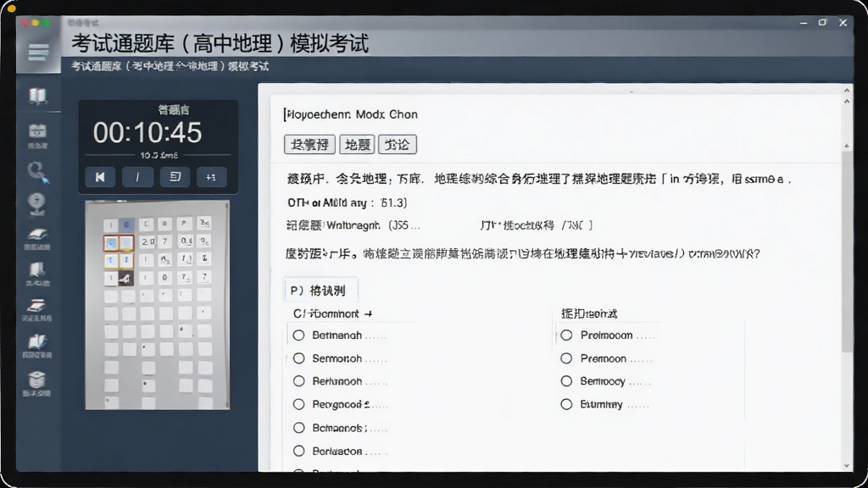Click the topmost open-book icon in the sidebar
Image resolution: width=868 pixels, height=488 pixels.
(x=37, y=96)
